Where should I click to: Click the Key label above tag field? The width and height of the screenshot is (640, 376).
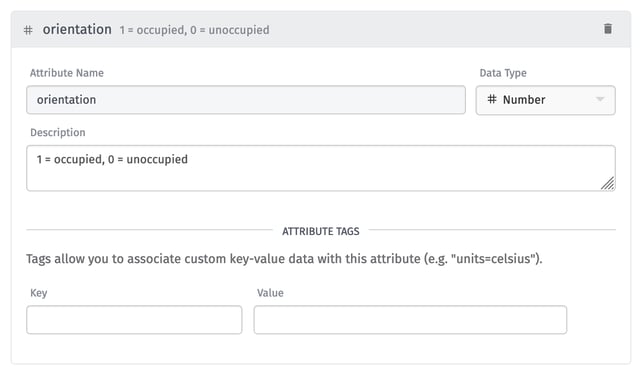pyautogui.click(x=39, y=293)
